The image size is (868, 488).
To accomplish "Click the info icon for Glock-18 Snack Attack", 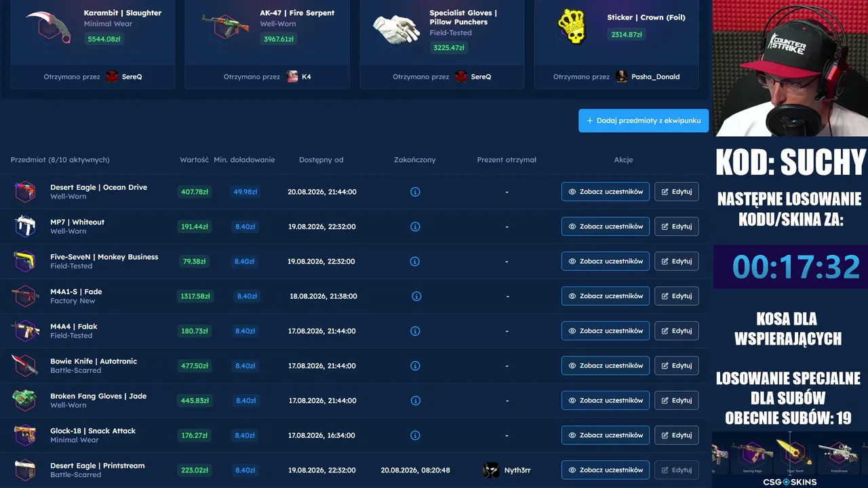I will [x=415, y=435].
